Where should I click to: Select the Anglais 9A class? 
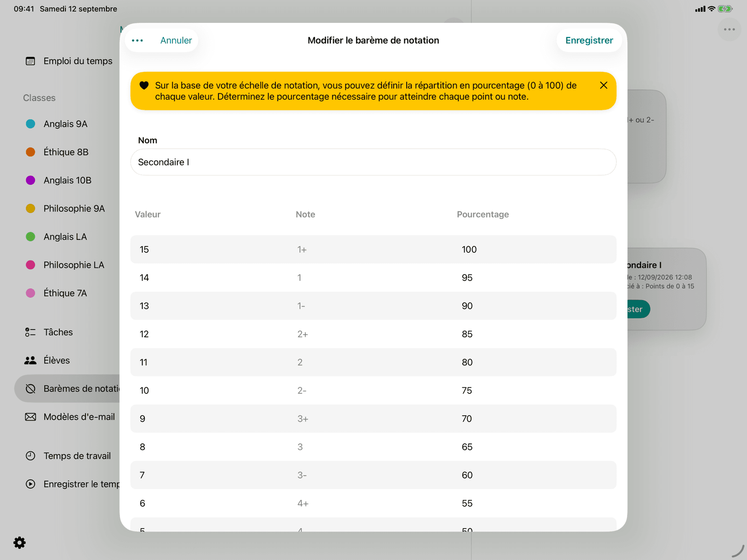pyautogui.click(x=65, y=124)
